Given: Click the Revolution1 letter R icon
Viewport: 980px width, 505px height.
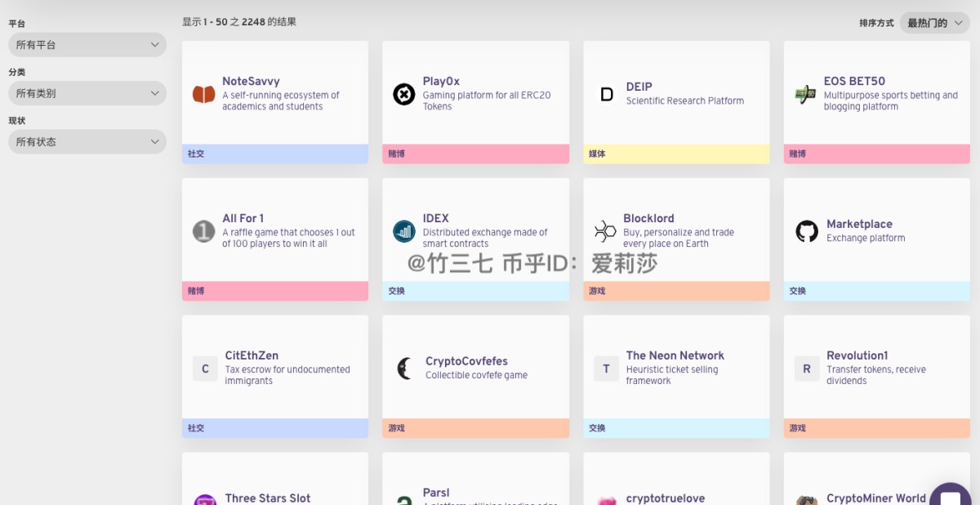Looking at the screenshot, I should coord(807,369).
